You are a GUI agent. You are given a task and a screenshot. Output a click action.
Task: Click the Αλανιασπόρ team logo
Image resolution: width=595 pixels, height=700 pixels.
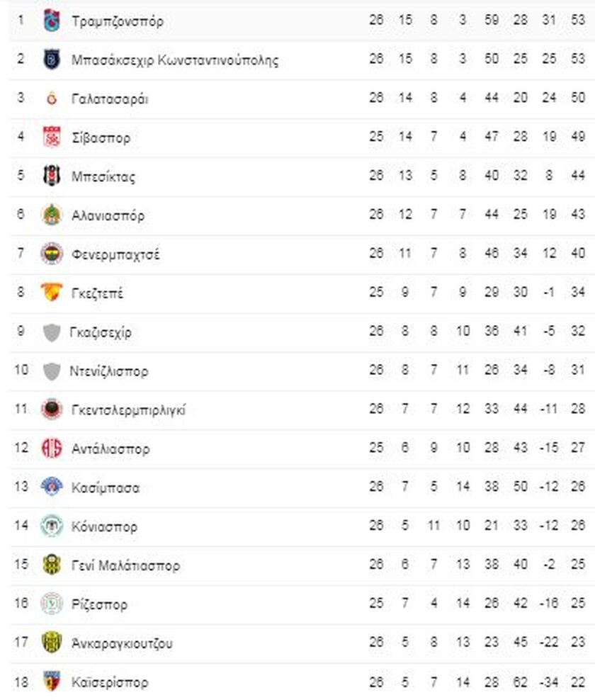52,215
